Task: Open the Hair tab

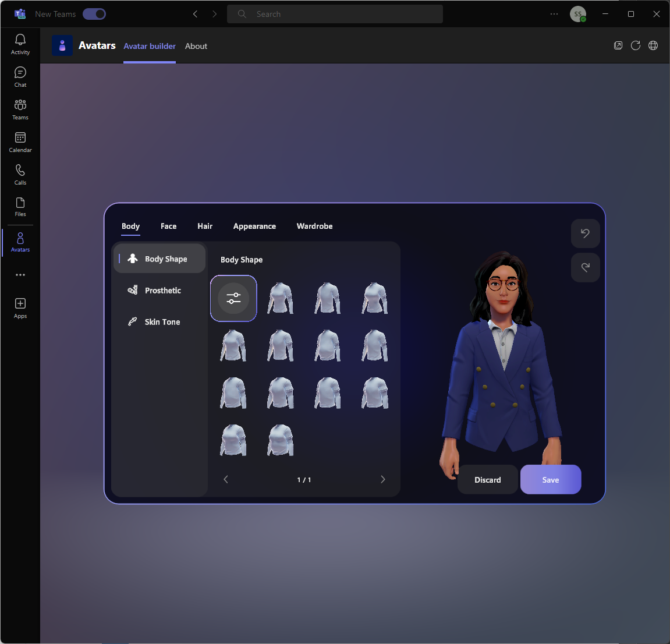Action: [x=205, y=226]
